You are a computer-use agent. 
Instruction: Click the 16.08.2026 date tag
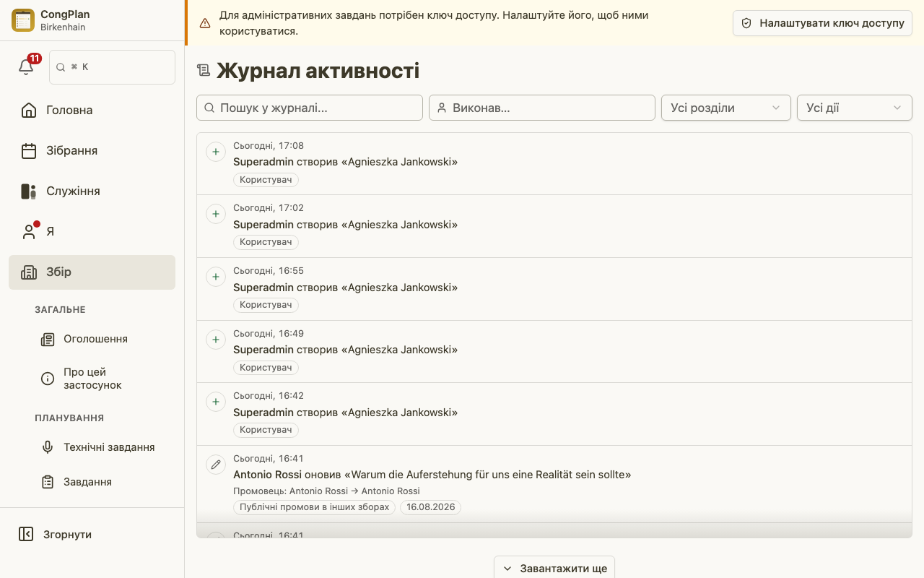pyautogui.click(x=431, y=507)
